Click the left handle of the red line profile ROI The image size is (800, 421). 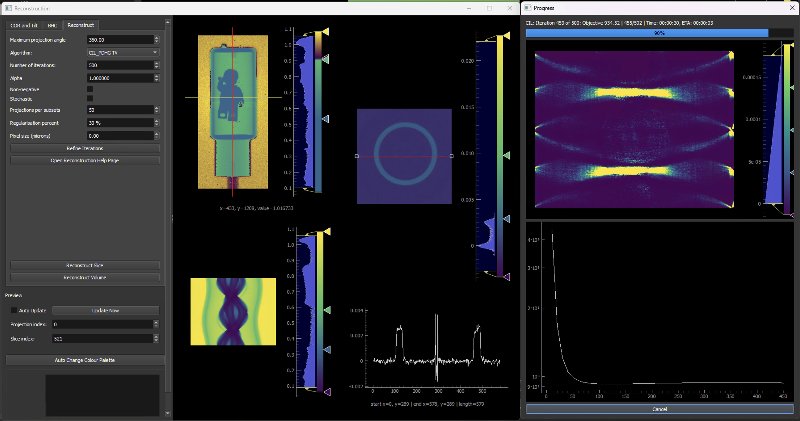357,156
